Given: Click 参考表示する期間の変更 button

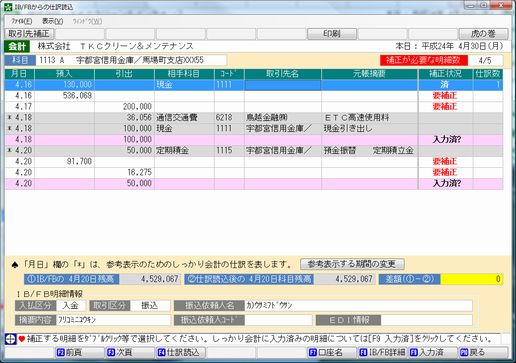Looking at the screenshot, I should tap(352, 264).
